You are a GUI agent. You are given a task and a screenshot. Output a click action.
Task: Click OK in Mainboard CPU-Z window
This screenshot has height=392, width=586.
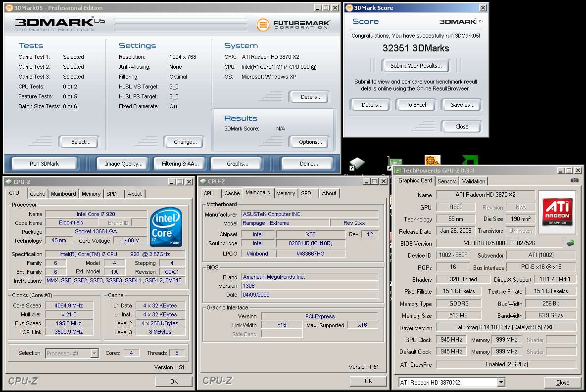tap(368, 381)
